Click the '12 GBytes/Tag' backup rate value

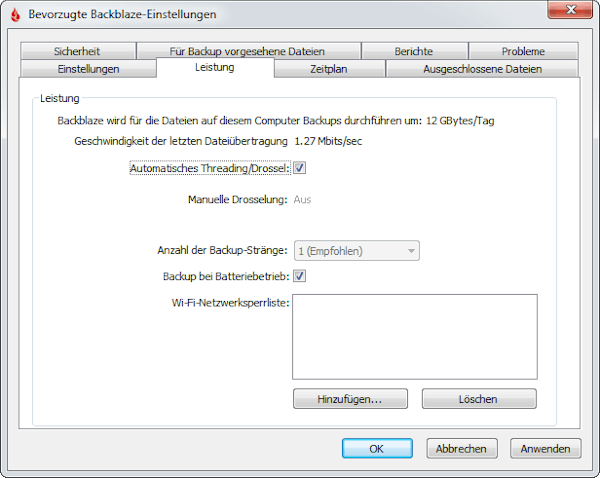(460, 121)
